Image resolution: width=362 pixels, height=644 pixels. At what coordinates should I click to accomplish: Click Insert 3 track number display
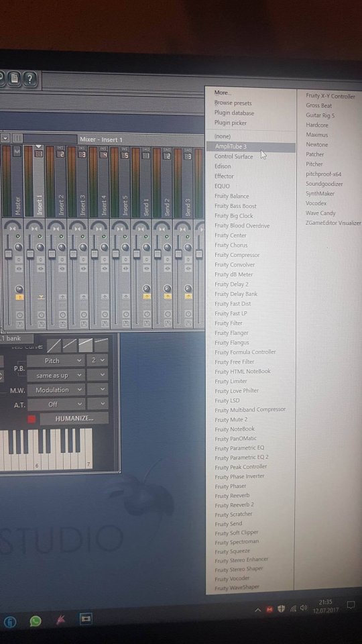point(82,154)
